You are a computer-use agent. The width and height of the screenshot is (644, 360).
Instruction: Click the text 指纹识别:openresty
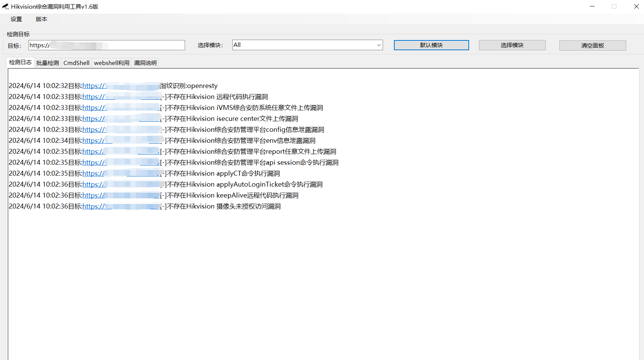(189, 86)
